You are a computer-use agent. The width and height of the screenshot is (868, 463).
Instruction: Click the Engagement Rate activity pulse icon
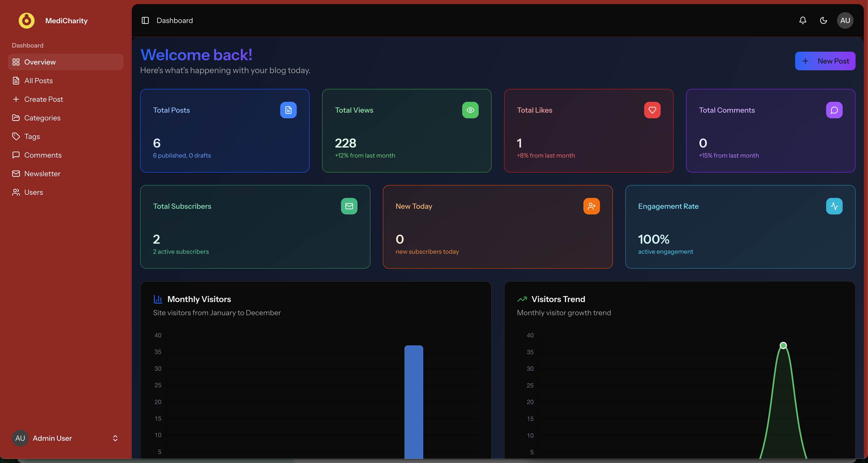834,206
